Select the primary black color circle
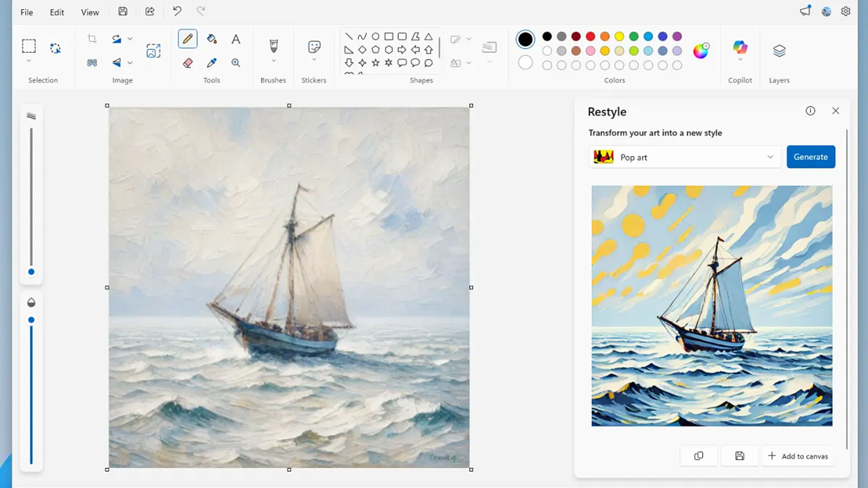 click(525, 39)
